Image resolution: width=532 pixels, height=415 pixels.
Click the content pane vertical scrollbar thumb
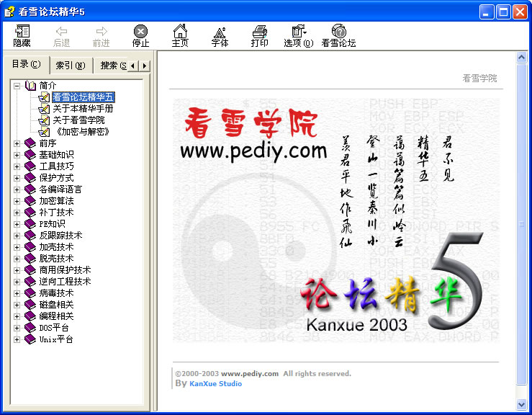pyautogui.click(x=521, y=224)
